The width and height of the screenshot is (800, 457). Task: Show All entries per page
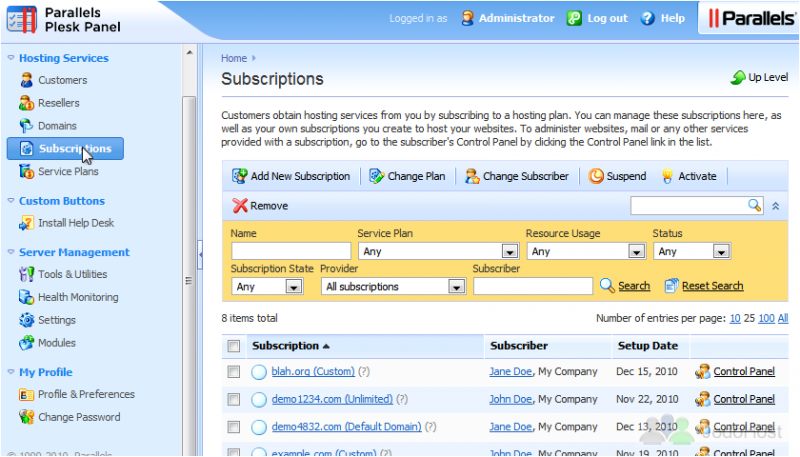(783, 318)
